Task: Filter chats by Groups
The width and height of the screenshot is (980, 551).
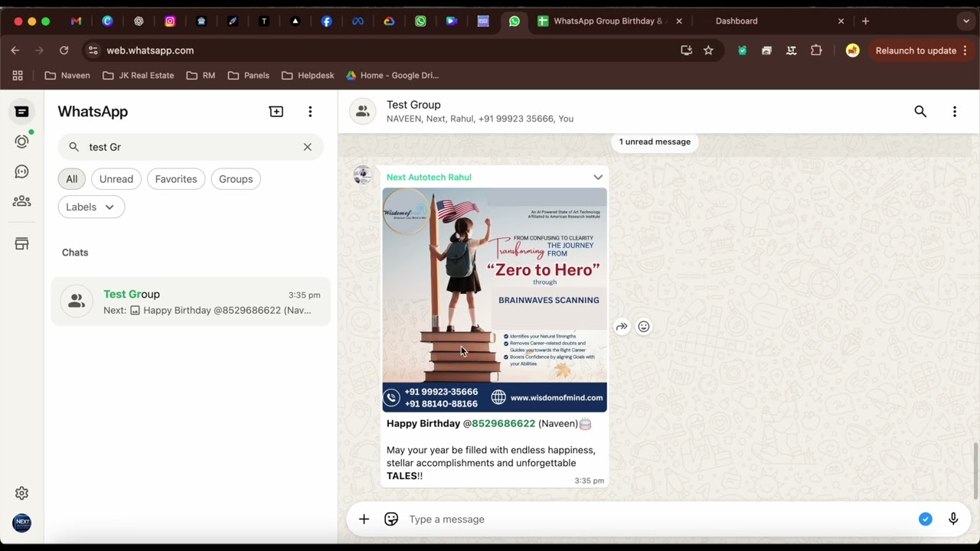Action: [x=236, y=179]
